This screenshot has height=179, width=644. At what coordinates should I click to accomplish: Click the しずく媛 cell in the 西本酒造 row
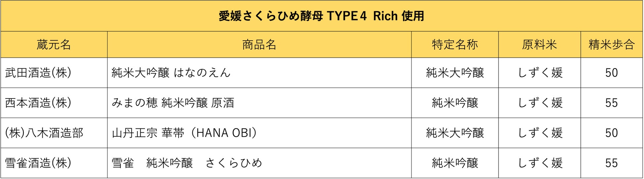539,103
